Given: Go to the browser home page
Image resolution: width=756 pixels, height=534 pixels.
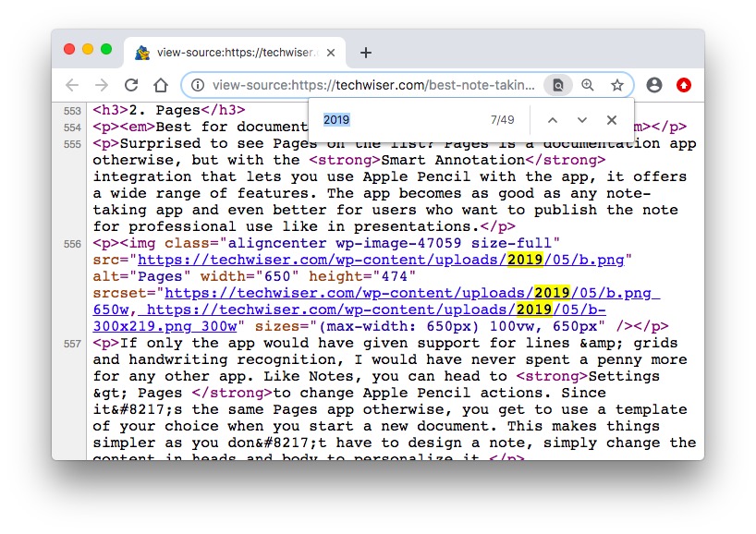Looking at the screenshot, I should 161,85.
